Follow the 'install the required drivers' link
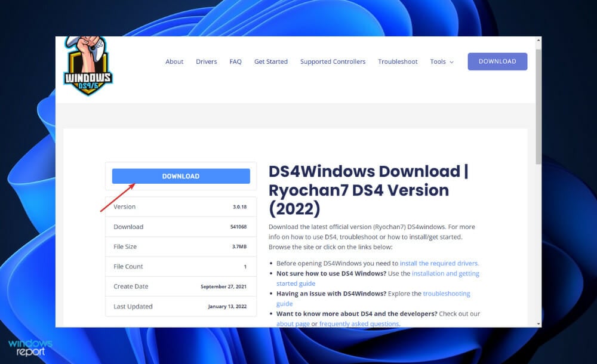Screen dimensions: 597x364 [439, 263]
